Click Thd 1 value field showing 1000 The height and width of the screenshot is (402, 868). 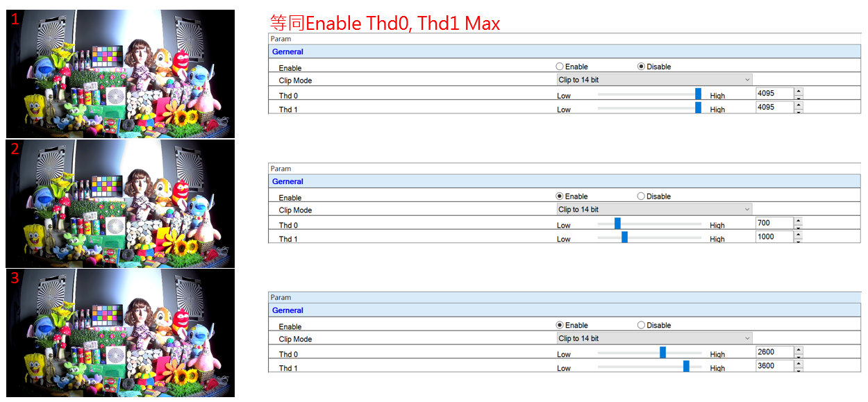pyautogui.click(x=774, y=237)
